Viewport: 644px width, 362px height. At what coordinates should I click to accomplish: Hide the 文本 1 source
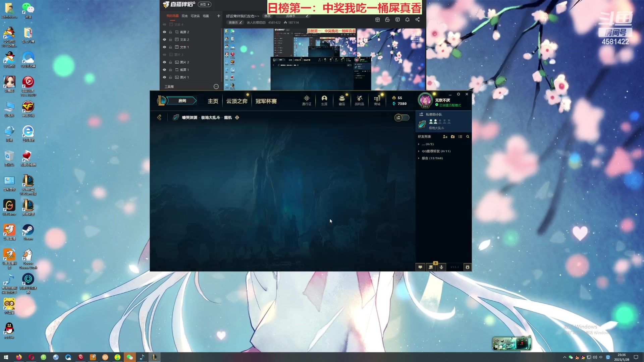pyautogui.click(x=164, y=47)
